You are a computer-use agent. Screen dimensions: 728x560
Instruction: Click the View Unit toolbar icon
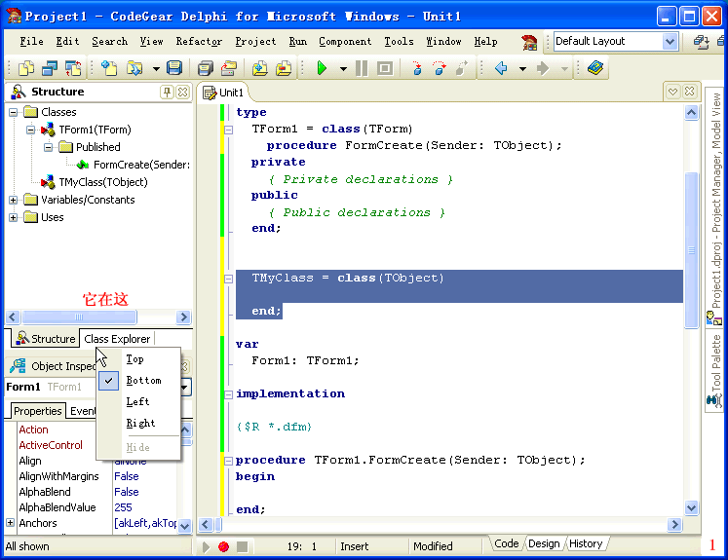(x=50, y=69)
